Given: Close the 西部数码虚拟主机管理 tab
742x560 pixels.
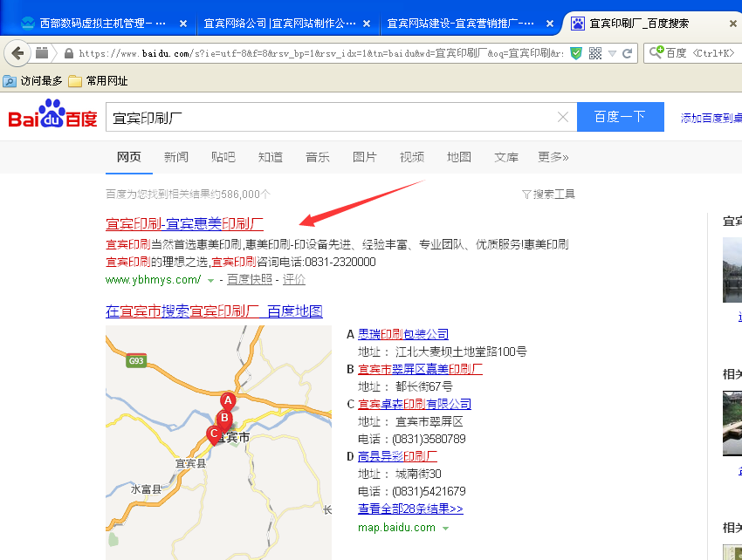Looking at the screenshot, I should (183, 24).
